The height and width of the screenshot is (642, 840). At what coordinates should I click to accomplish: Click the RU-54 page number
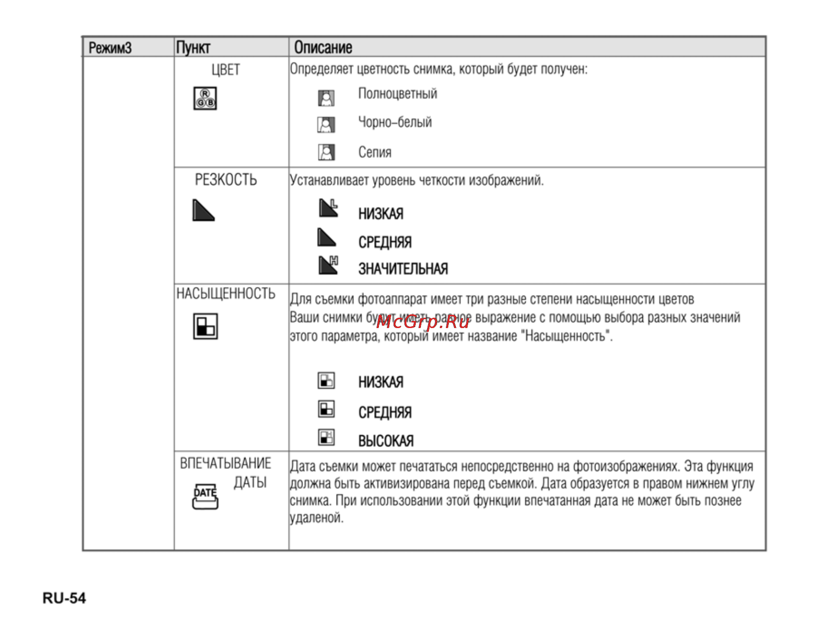click(x=64, y=598)
